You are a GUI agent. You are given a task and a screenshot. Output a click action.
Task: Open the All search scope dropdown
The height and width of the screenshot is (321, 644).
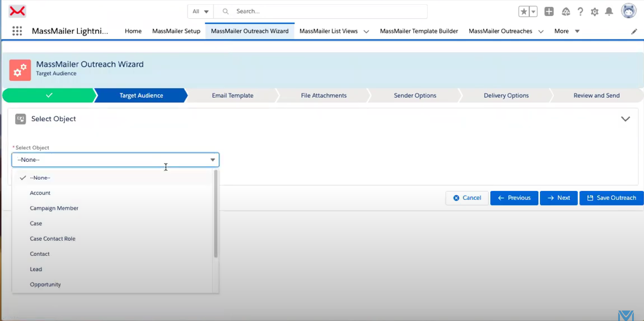click(x=200, y=11)
